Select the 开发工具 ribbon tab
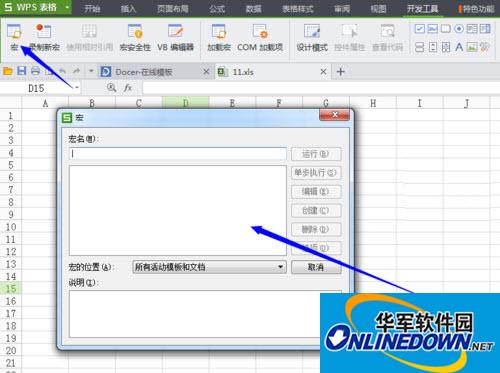The height and width of the screenshot is (373, 500). click(422, 8)
